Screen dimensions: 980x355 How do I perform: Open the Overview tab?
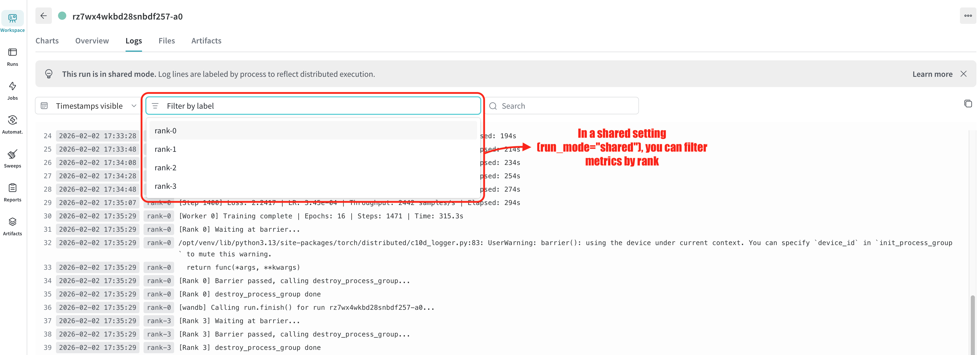tap(92, 41)
